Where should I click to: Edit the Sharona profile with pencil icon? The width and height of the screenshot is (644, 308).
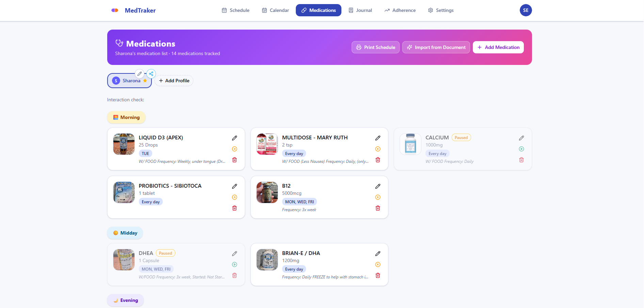coord(140,74)
